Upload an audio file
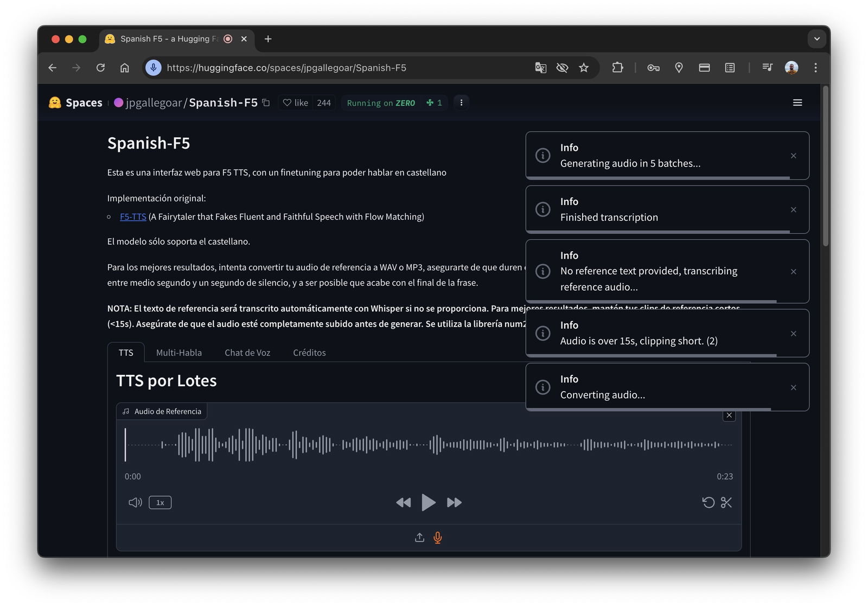The image size is (868, 607). pos(419,538)
